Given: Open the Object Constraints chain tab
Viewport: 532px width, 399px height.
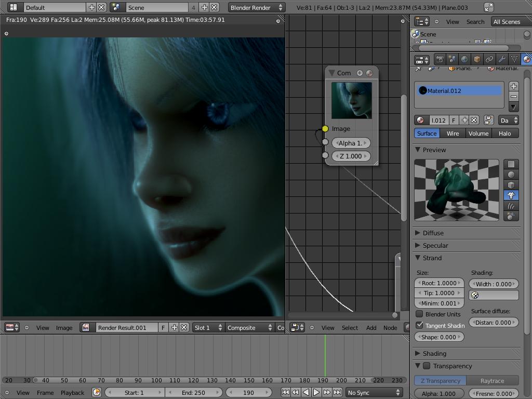Looking at the screenshot, I should pos(489,59).
